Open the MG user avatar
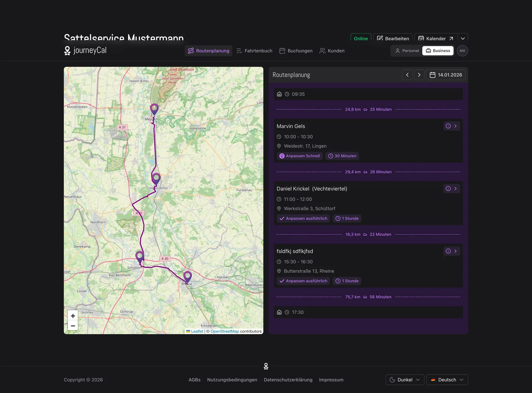Image resolution: width=532 pixels, height=393 pixels. [x=463, y=51]
